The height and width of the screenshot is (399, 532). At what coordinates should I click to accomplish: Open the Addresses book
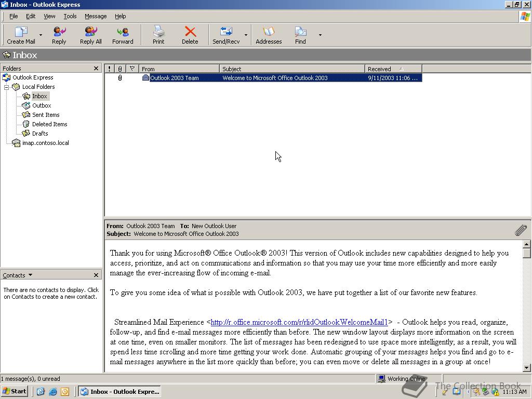click(269, 35)
